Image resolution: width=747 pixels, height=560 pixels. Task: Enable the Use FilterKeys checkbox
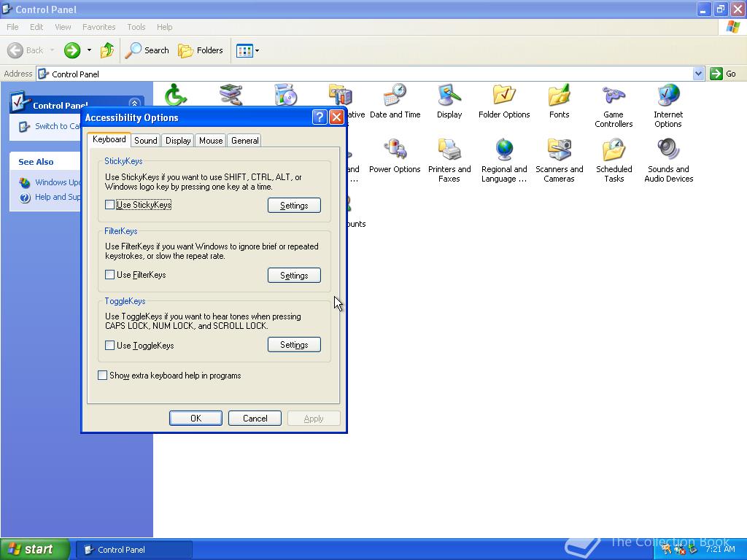tap(109, 275)
